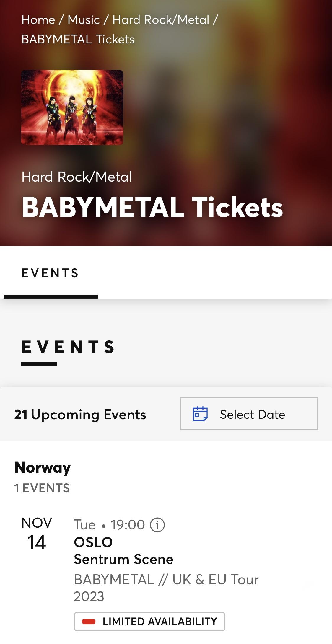This screenshot has height=644, width=332.
Task: Open the Music breadcrumb link
Action: [84, 20]
